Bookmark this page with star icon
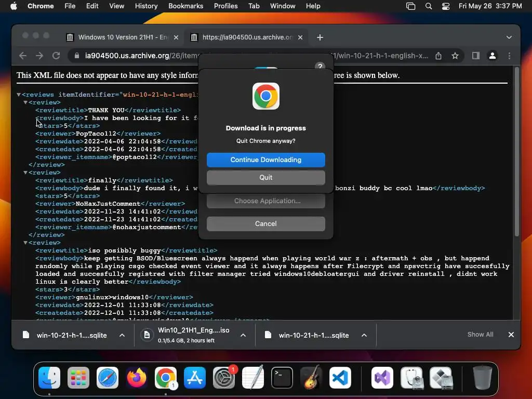This screenshot has height=399, width=532. click(455, 56)
